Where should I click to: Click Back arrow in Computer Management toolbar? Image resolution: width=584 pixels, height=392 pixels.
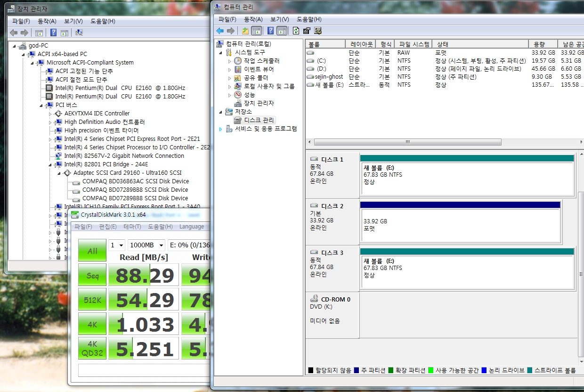pos(220,31)
